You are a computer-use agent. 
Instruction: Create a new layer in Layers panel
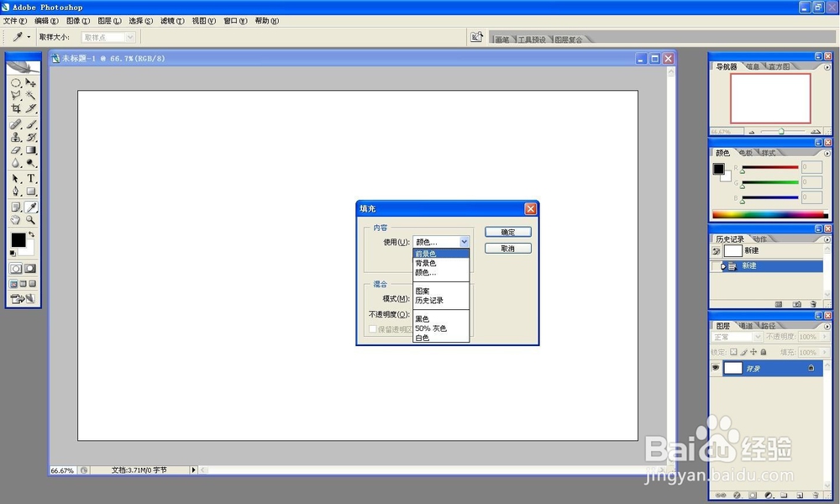tap(800, 496)
